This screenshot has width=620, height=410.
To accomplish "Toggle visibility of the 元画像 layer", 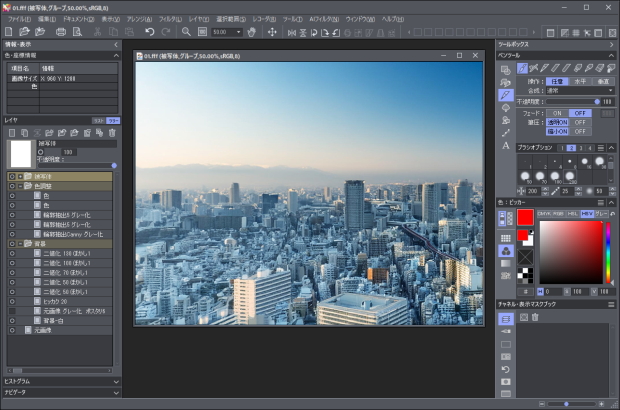I will [x=12, y=329].
